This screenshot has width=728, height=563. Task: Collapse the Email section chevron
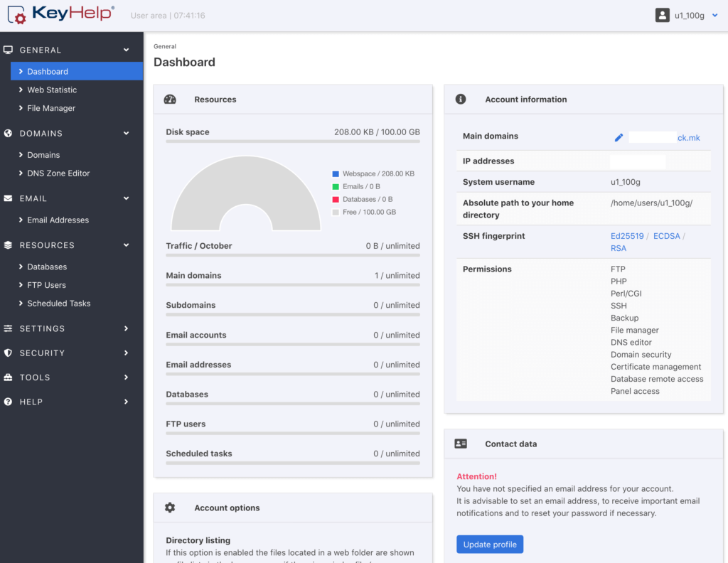(x=127, y=198)
